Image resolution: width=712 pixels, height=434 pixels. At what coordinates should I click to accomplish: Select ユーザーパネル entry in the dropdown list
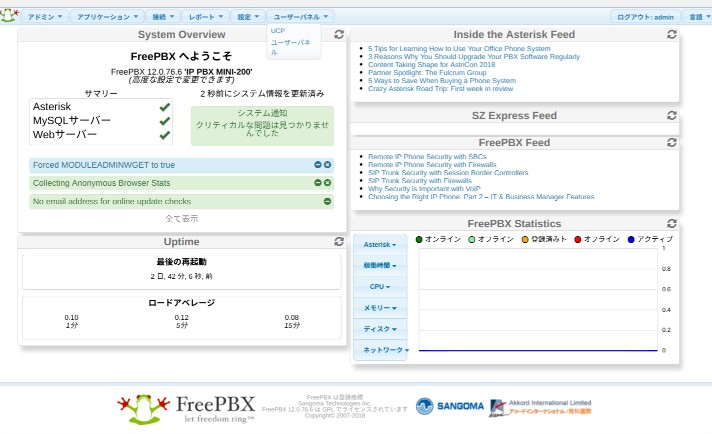point(291,47)
